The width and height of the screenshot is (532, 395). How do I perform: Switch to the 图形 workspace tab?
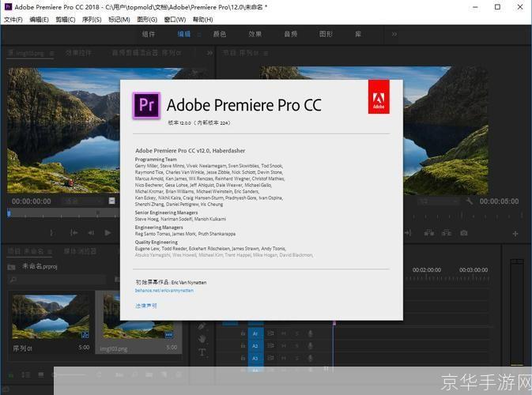point(326,34)
